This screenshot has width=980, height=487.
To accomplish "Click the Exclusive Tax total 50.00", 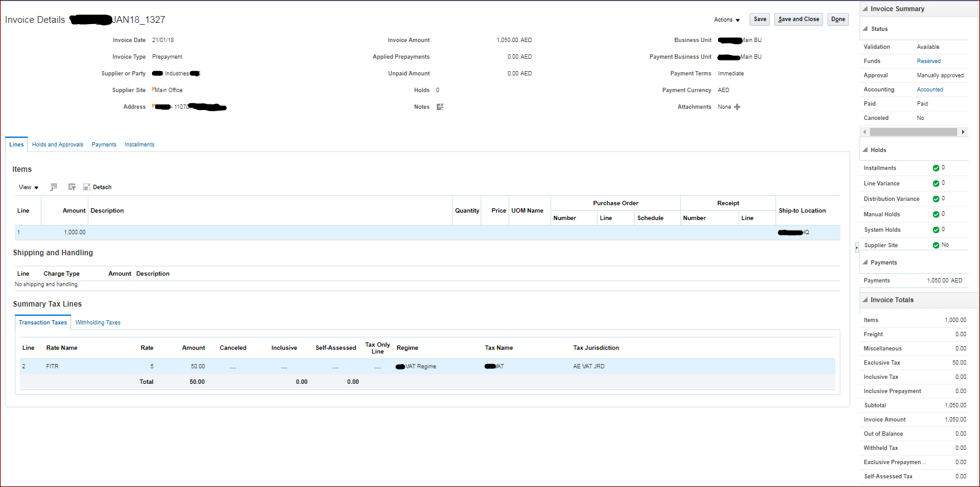I will tap(959, 363).
